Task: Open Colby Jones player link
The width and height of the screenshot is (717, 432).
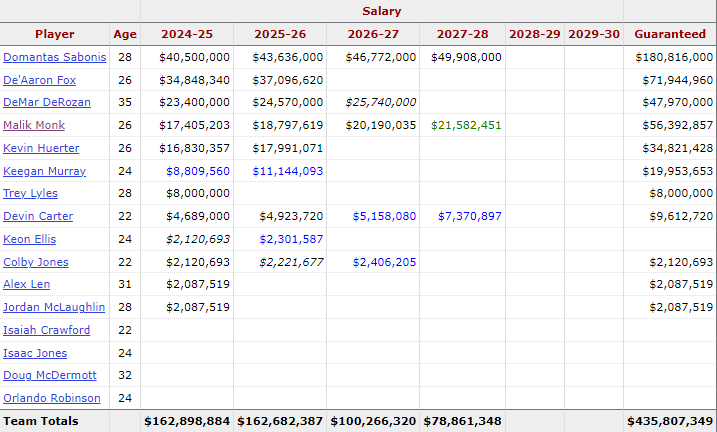Action: pos(36,262)
